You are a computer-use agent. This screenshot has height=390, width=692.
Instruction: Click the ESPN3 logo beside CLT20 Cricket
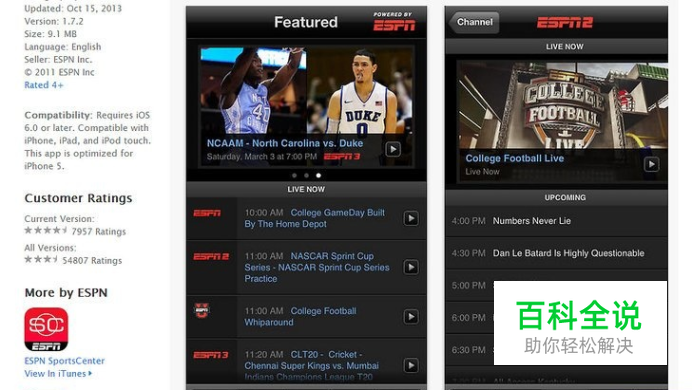(x=211, y=355)
